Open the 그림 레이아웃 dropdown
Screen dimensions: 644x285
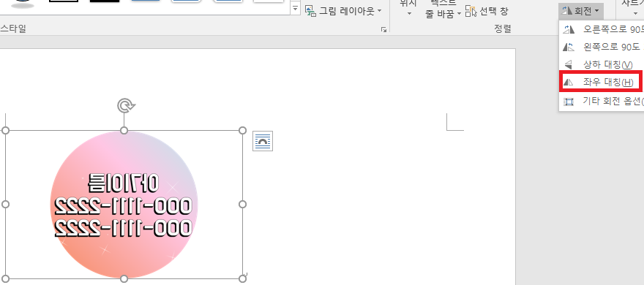[x=343, y=11]
